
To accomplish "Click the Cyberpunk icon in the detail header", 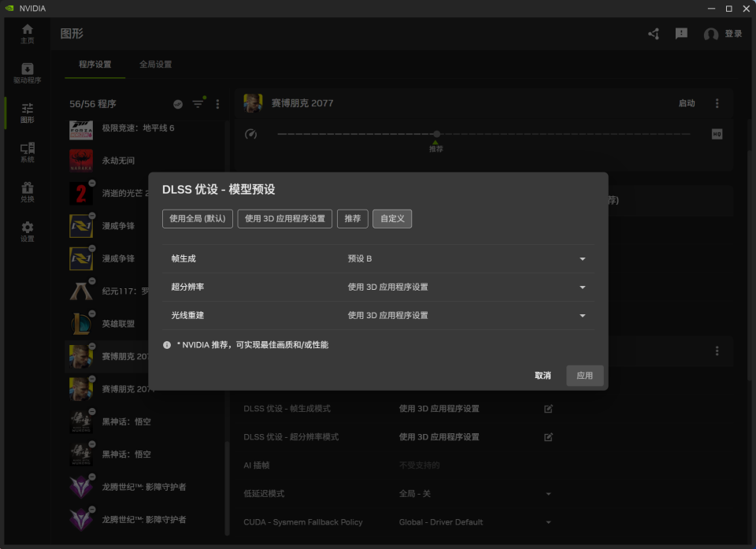I will (x=253, y=103).
